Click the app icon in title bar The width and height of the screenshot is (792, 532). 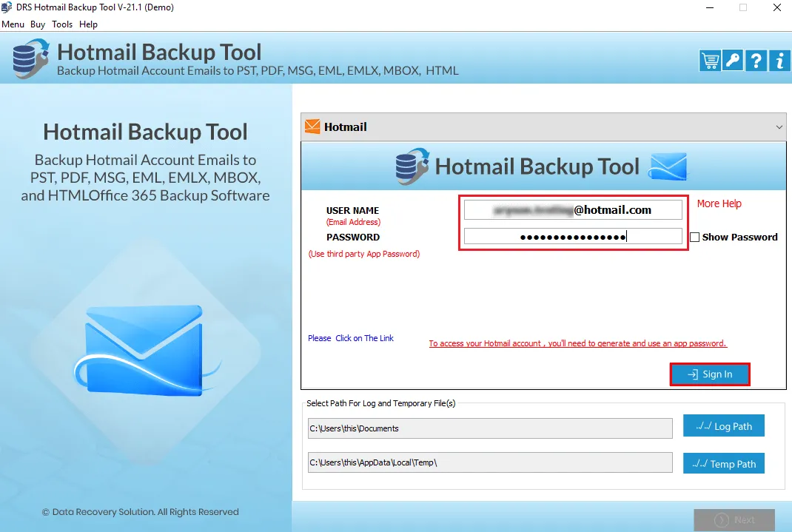click(x=6, y=7)
